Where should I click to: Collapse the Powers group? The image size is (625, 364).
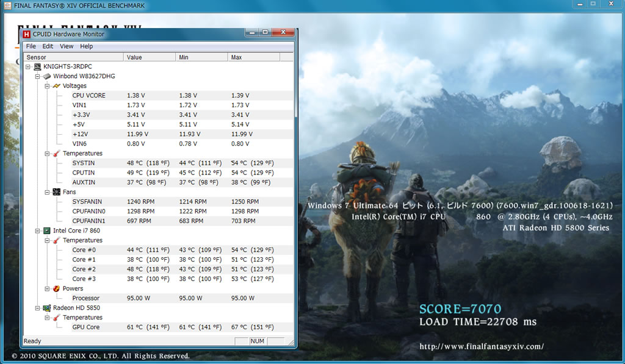click(47, 288)
